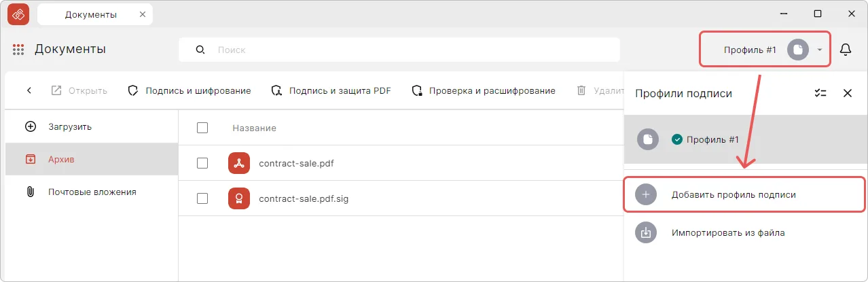Viewport: 868px width, 282px height.
Task: Select Почтовые вложения in sidebar
Action: [91, 192]
